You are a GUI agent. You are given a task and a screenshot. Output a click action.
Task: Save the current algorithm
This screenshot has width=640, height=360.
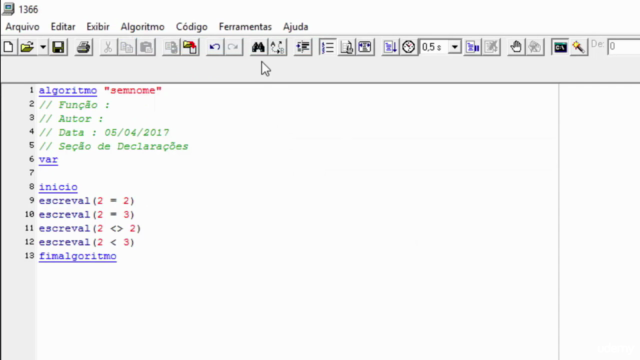click(58, 47)
